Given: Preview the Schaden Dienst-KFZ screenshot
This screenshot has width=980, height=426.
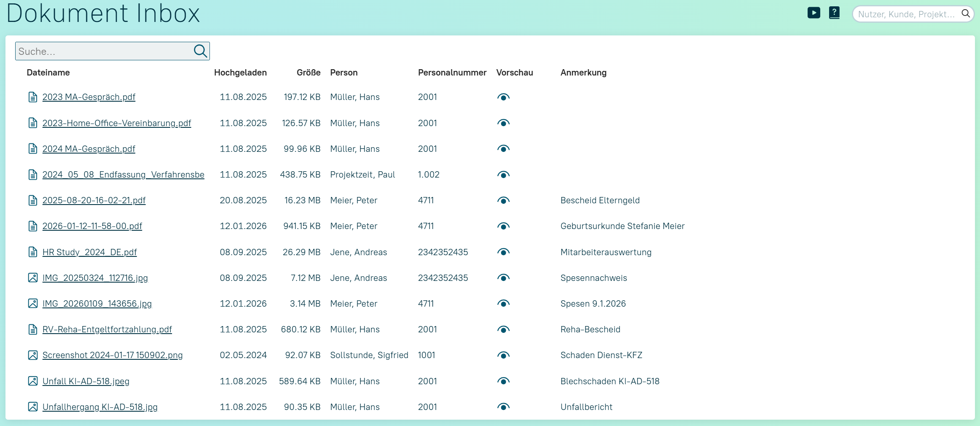Looking at the screenshot, I should click(503, 355).
